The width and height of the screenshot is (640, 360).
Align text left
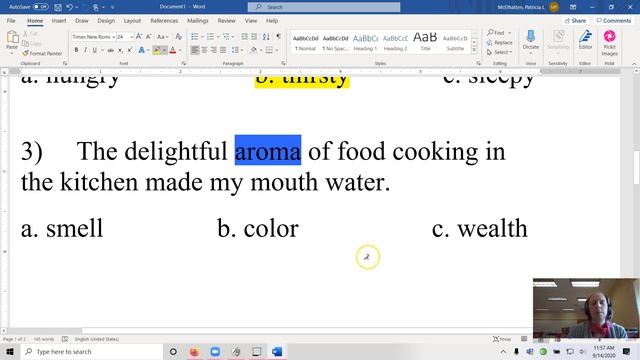(195, 50)
